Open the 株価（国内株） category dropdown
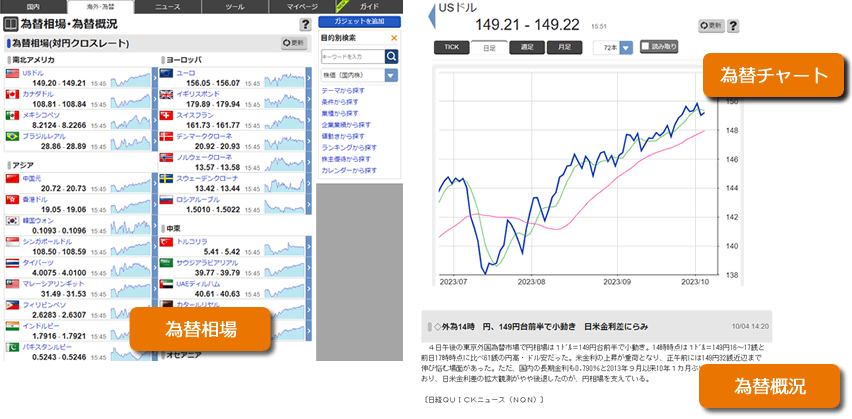This screenshot has height=419, width=852. point(391,75)
